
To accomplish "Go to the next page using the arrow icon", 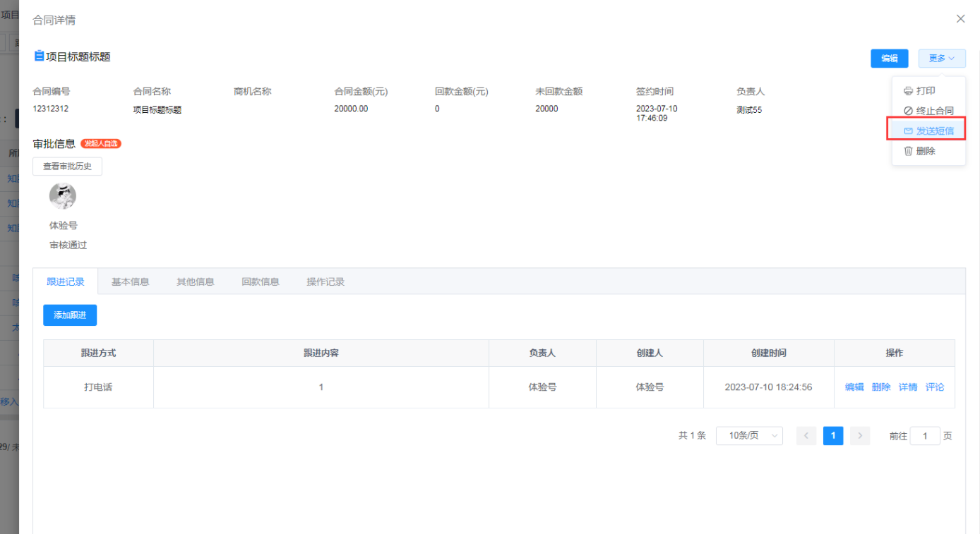I will 859,436.
